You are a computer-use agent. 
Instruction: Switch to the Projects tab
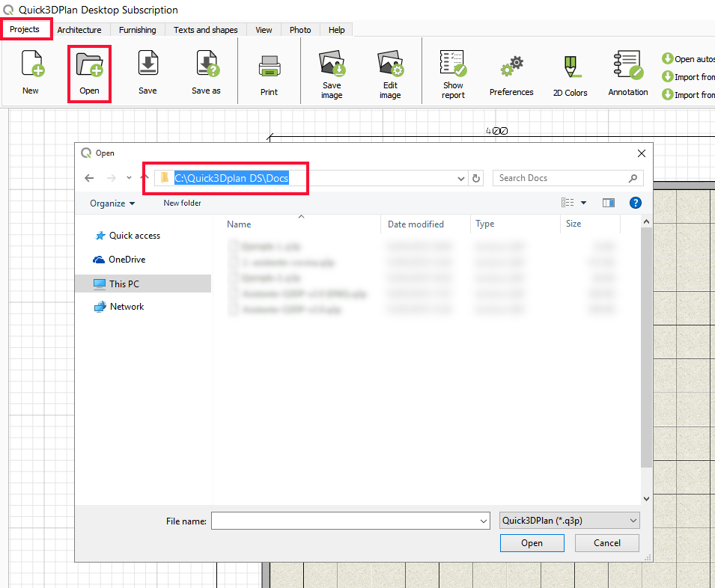pos(25,29)
